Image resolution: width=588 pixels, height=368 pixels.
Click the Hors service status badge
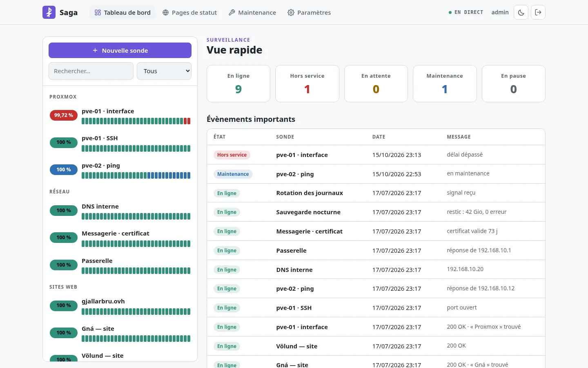pos(232,155)
